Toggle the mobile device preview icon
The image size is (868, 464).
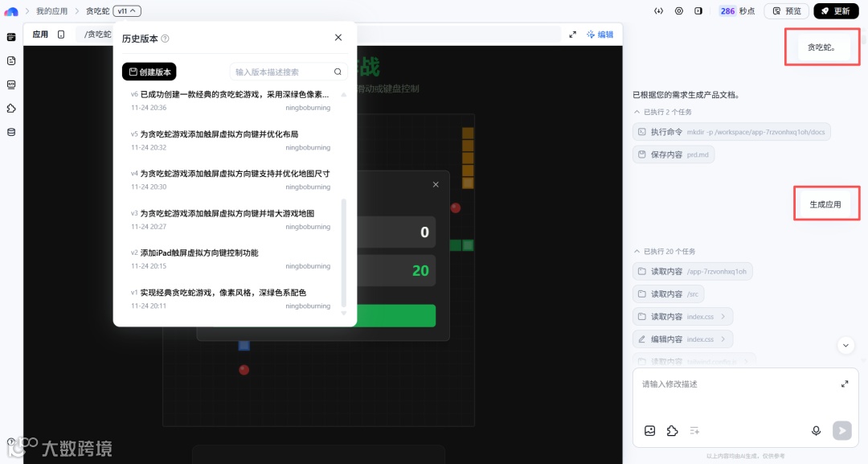[61, 35]
